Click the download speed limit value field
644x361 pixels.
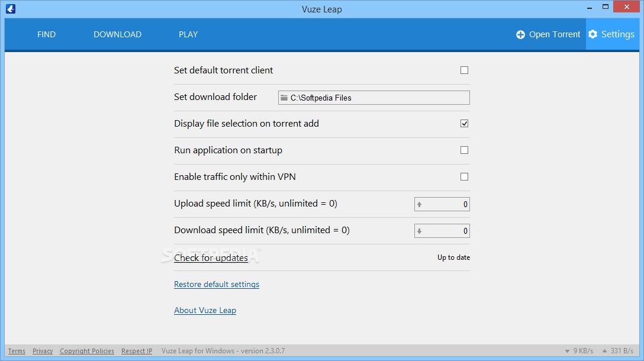point(442,231)
